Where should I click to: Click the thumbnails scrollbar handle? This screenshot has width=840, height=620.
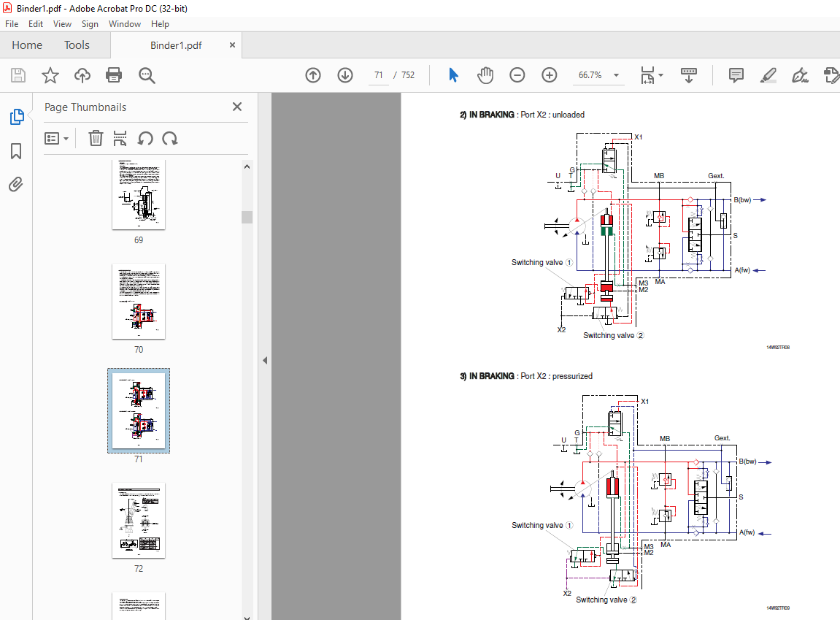tap(247, 217)
